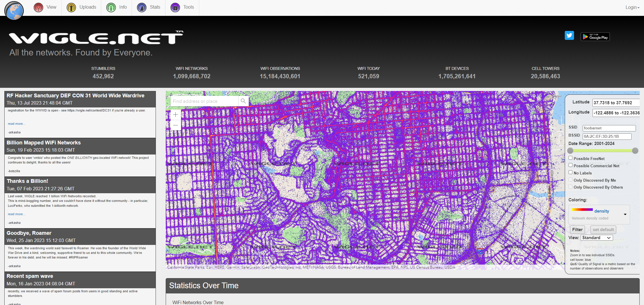The image size is (644, 305).
Task: Click the green date range slider track
Action: pos(603,150)
